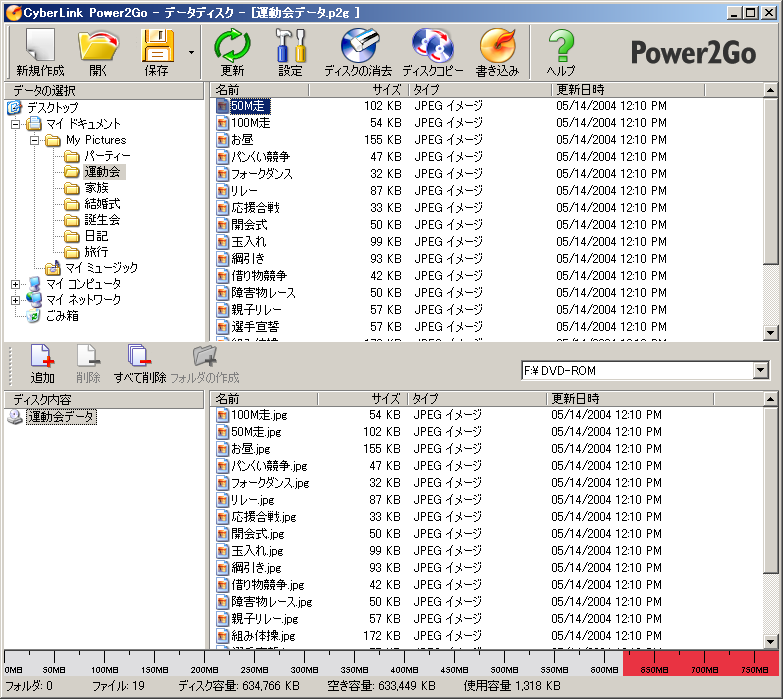
Task: Click source list scrollbar down arrow
Action: click(x=771, y=333)
